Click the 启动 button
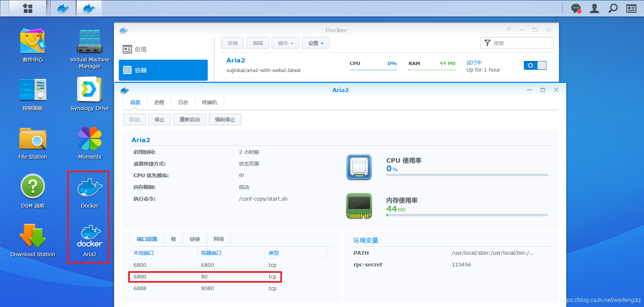The image size is (644, 307). click(134, 120)
